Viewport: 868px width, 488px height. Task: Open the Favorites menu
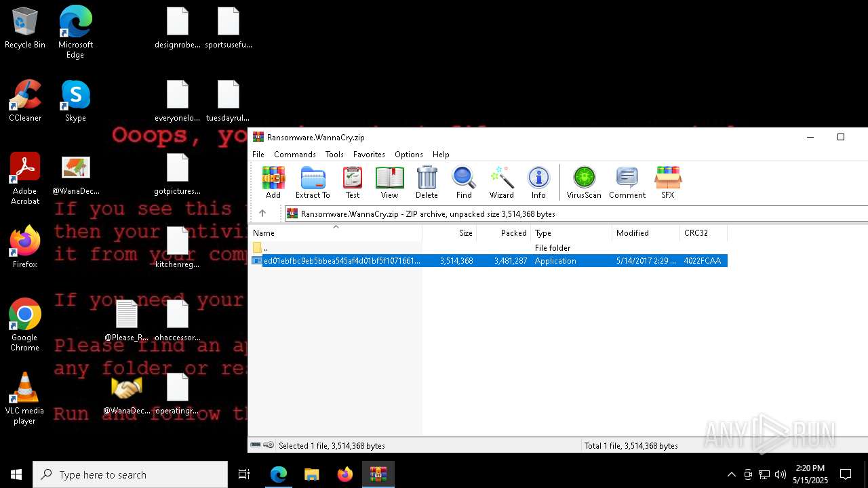click(x=369, y=155)
